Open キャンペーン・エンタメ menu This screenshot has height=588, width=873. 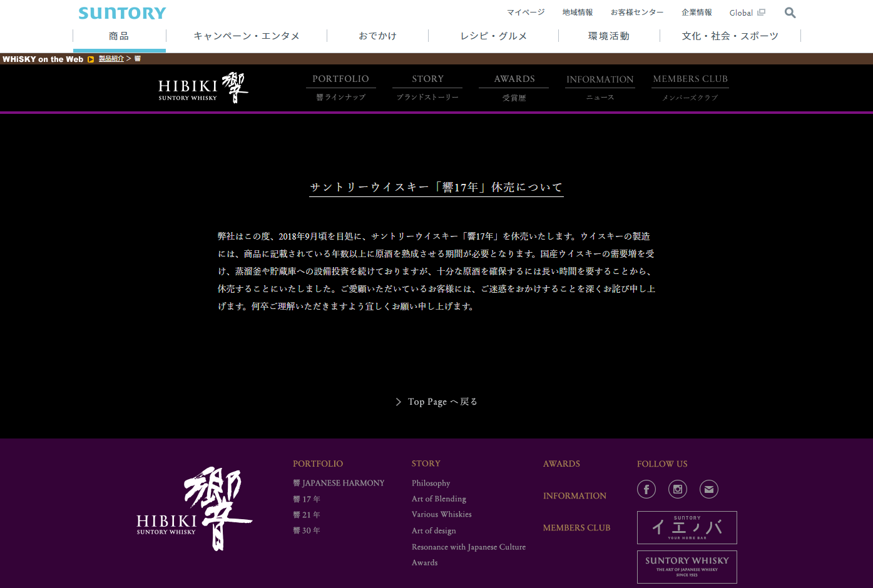(x=247, y=36)
